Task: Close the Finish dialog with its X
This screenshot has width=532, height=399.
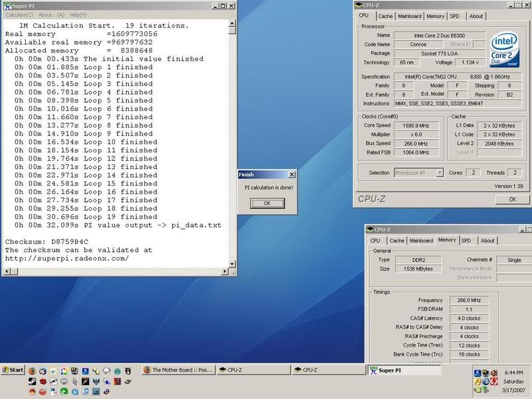Action: 291,174
